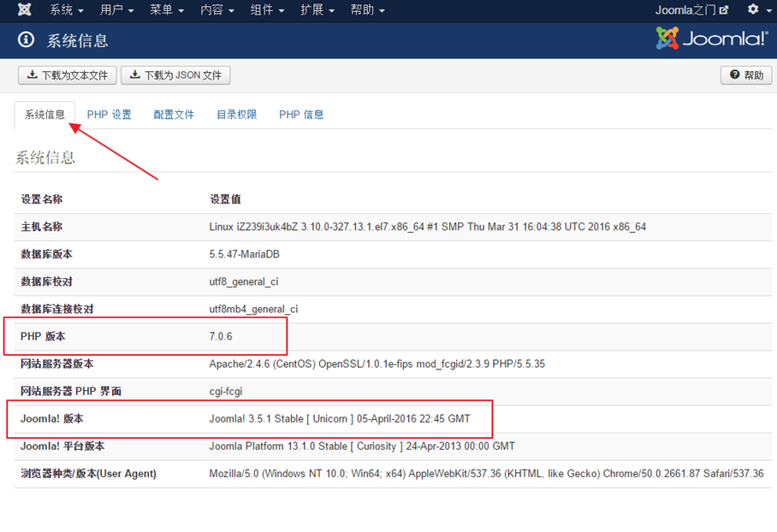Viewport: 777px width, 532px height.
Task: Select the 系统信息 tab
Action: 44,115
